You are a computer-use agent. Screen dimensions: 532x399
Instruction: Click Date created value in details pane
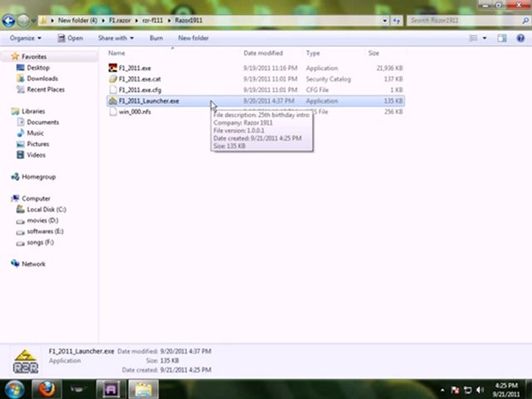point(186,370)
